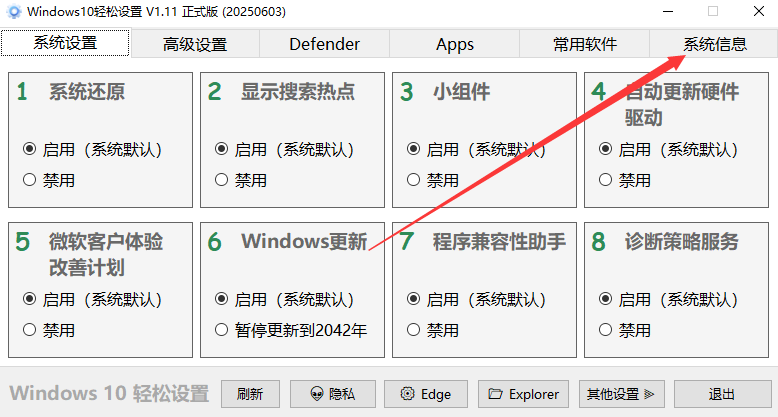Click the app gear icon in the title bar
Viewport: 778px width, 417px height.
pos(14,11)
